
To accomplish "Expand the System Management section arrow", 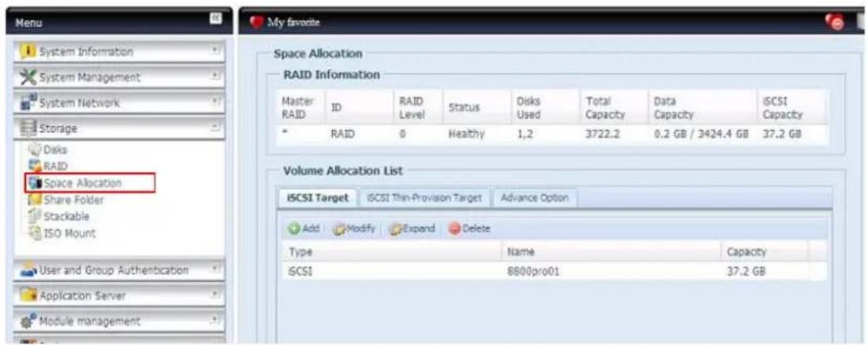I will pyautogui.click(x=215, y=77).
